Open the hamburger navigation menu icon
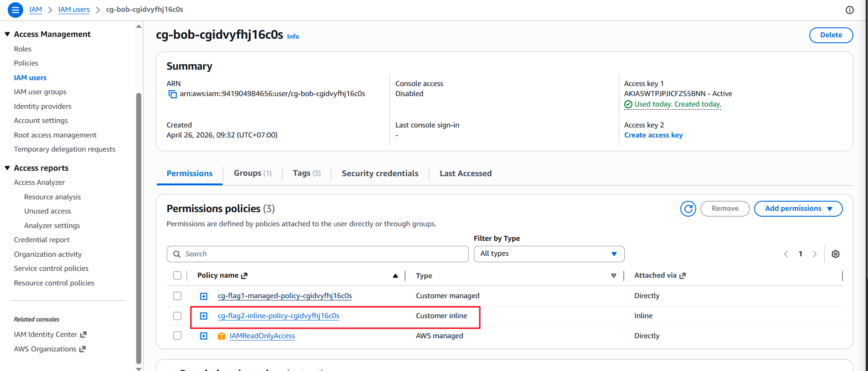The height and width of the screenshot is (371, 868). click(15, 10)
